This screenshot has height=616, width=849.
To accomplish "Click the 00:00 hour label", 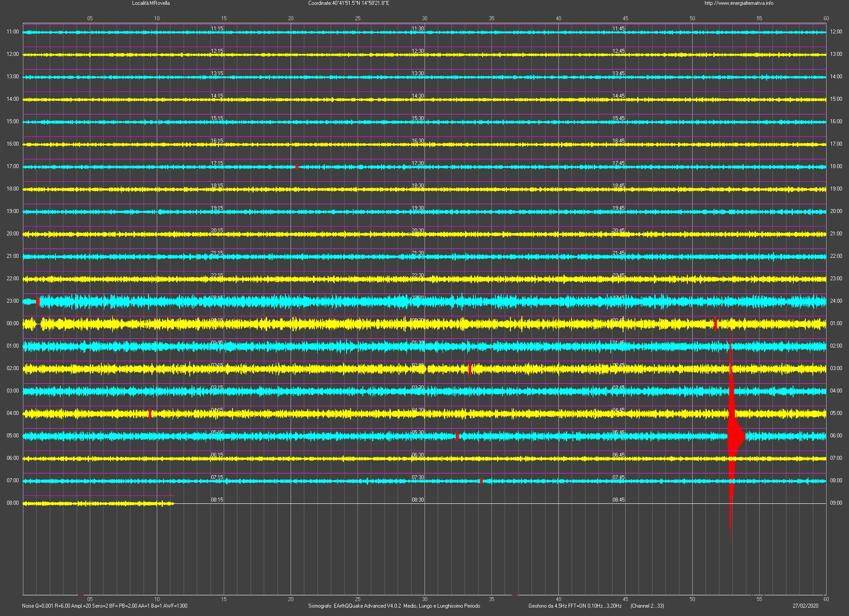I will tap(13, 323).
